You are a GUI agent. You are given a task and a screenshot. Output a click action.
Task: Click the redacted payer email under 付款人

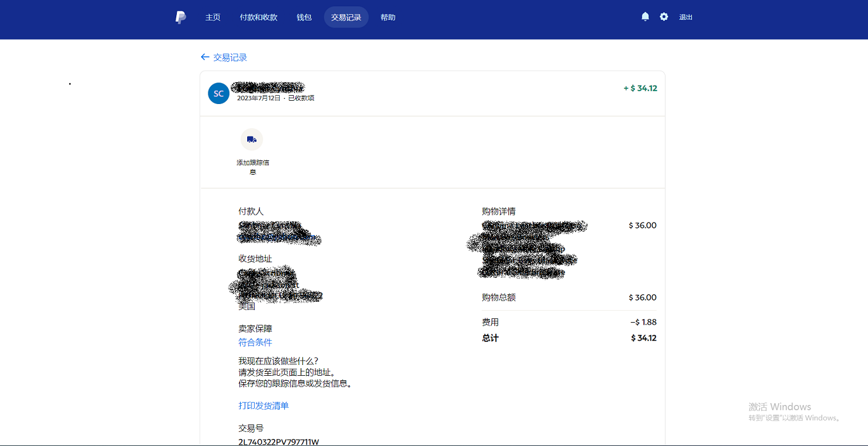[278, 238]
